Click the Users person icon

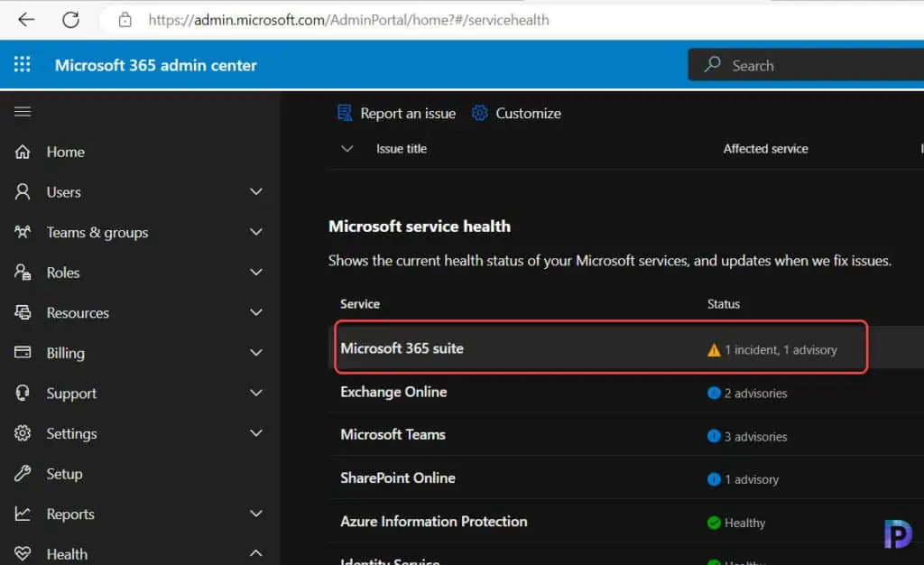pyautogui.click(x=23, y=191)
